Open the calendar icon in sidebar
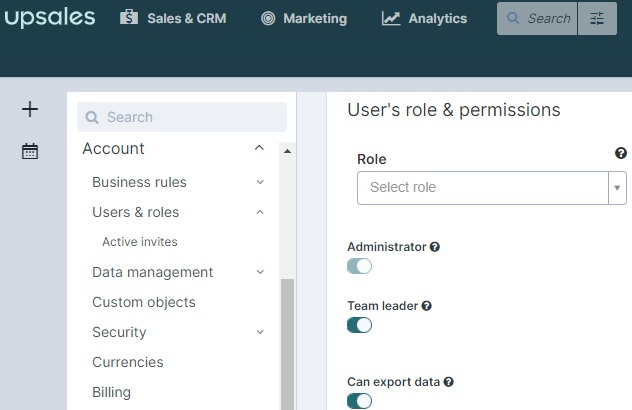 coord(30,151)
